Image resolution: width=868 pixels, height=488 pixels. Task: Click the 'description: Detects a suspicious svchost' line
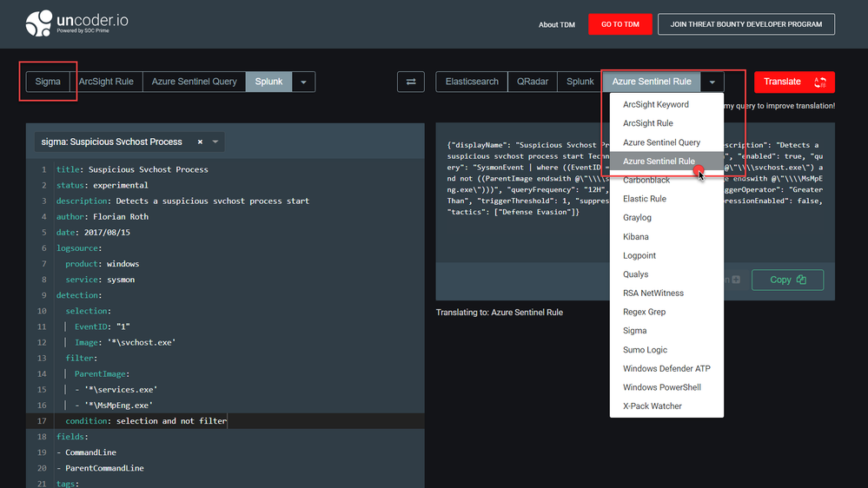(x=182, y=201)
